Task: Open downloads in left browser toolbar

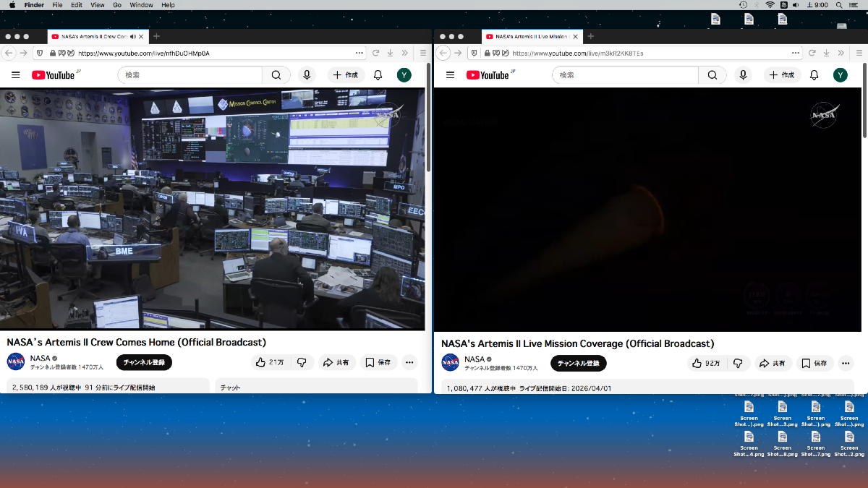Action: click(391, 53)
